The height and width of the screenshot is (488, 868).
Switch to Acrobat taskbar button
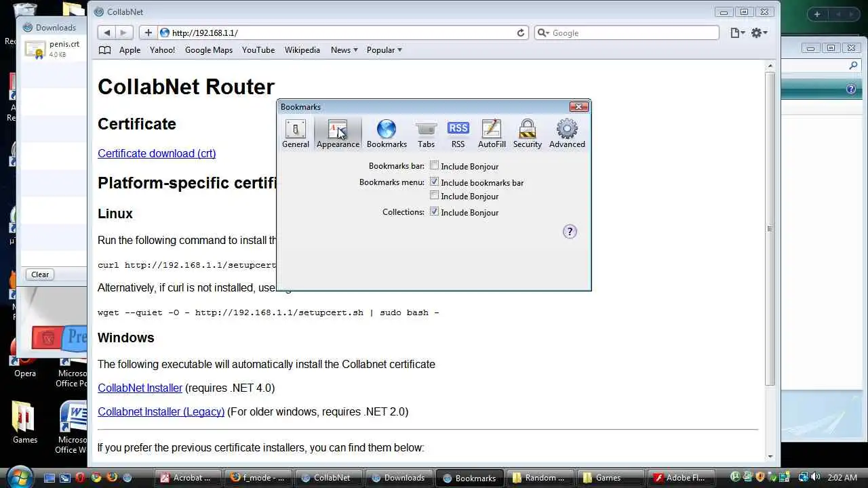coord(188,478)
